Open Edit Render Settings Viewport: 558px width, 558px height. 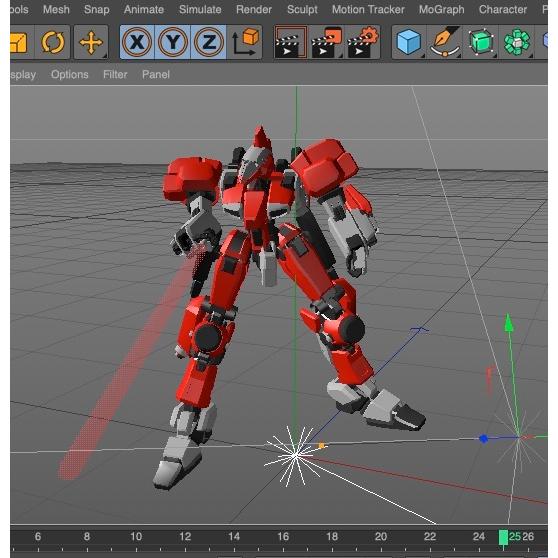(x=363, y=42)
